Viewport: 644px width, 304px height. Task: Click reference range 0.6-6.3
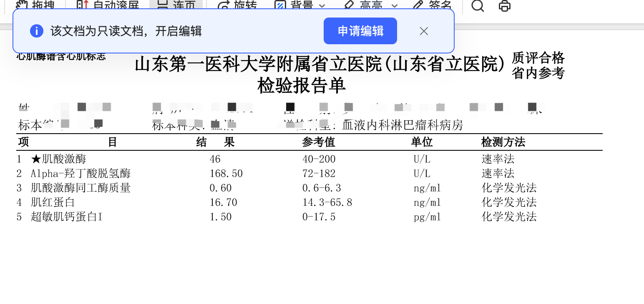(x=322, y=188)
